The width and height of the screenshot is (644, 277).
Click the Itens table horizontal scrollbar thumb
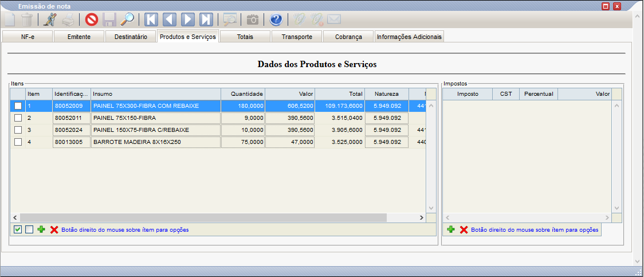pos(203,217)
